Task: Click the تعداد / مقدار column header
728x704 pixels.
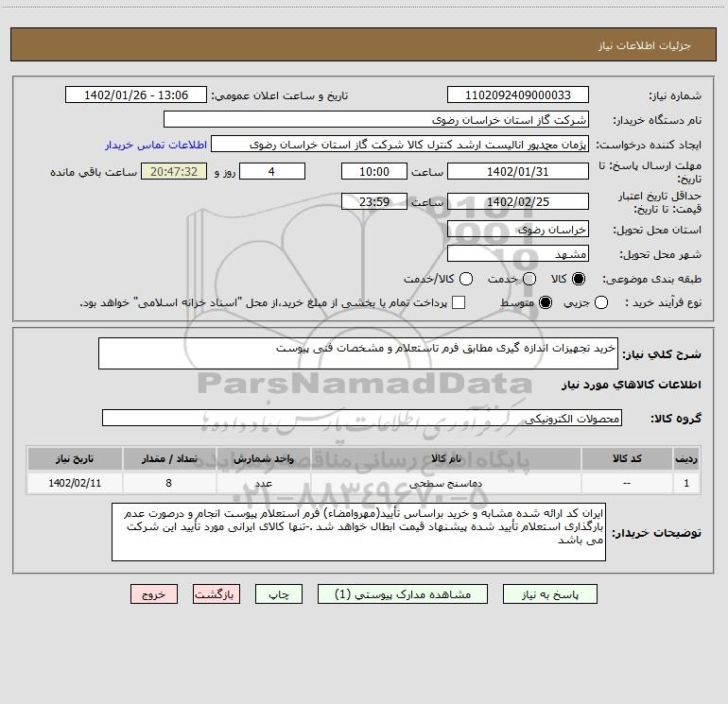Action: (169, 458)
